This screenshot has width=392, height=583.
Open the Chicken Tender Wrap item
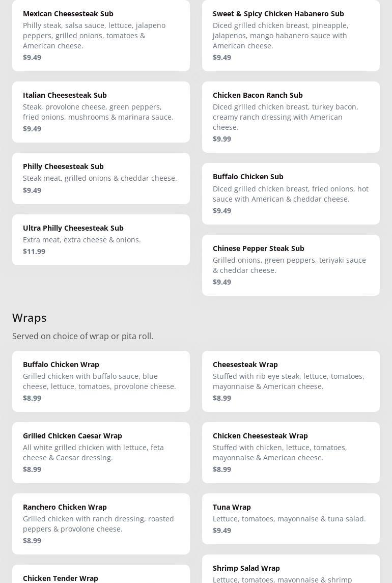point(101,575)
